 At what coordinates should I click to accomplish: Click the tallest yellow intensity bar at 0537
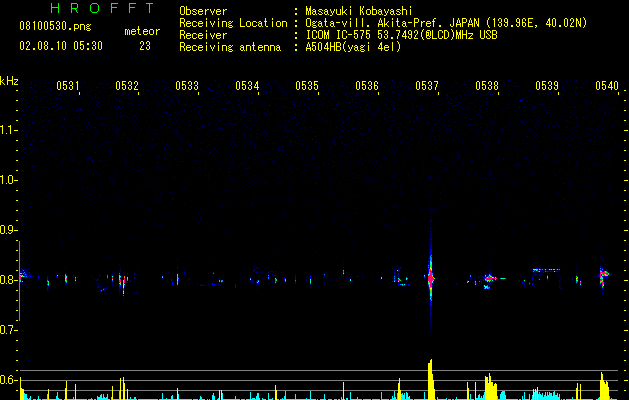430,380
